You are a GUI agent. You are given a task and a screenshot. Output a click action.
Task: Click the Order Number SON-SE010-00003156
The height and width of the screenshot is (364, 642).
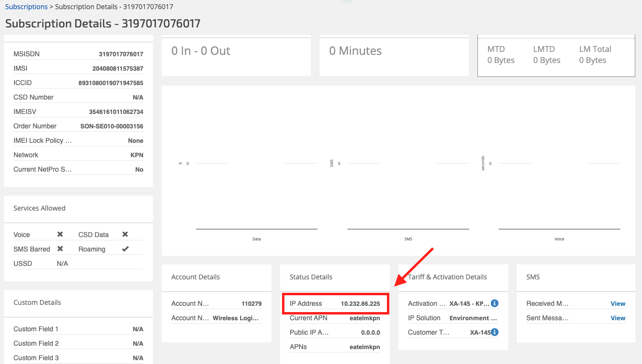click(x=112, y=126)
